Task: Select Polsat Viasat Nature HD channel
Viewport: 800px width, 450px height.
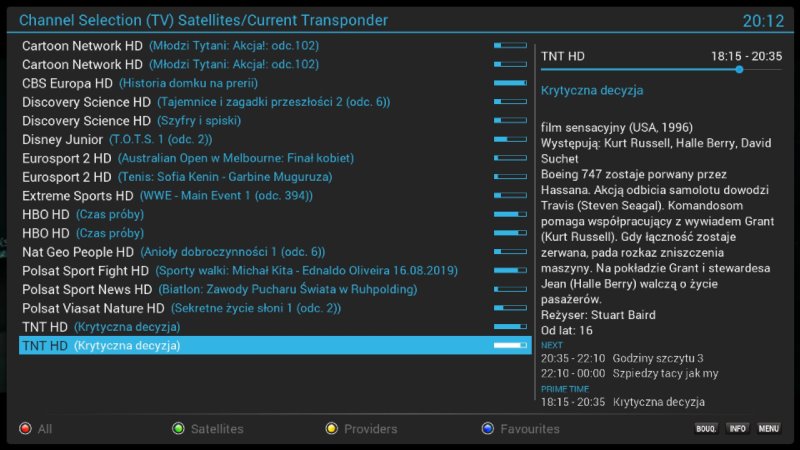Action: click(x=274, y=308)
